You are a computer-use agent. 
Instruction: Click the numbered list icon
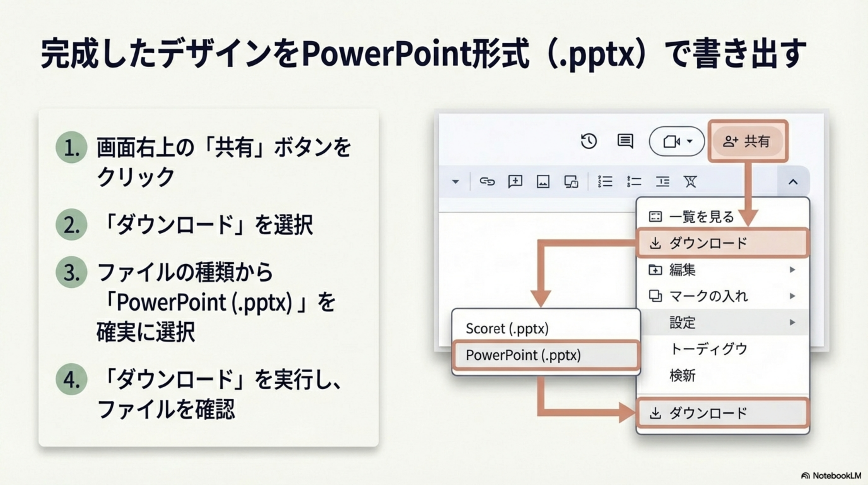coord(605,182)
